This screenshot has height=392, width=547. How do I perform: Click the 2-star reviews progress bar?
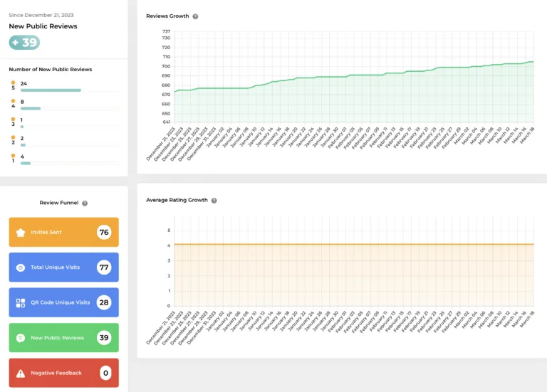click(23, 145)
